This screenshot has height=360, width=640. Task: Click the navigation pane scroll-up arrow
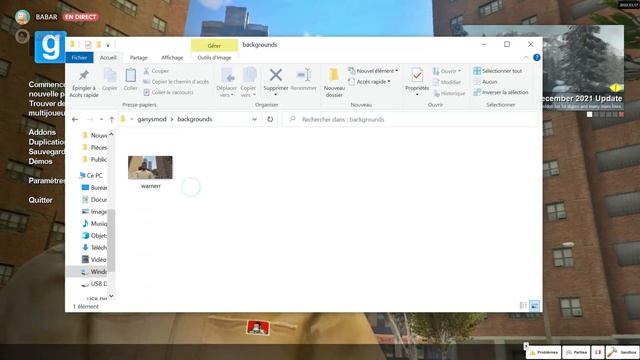(x=111, y=134)
